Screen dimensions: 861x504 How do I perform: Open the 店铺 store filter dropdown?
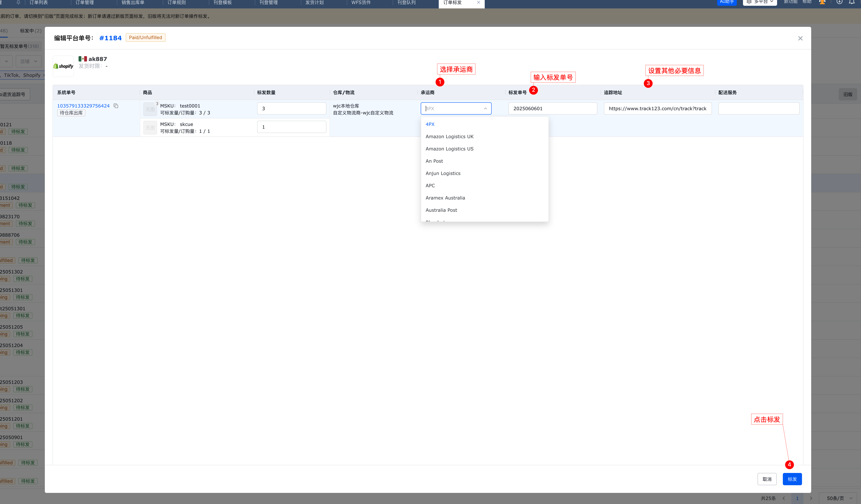pyautogui.click(x=29, y=62)
